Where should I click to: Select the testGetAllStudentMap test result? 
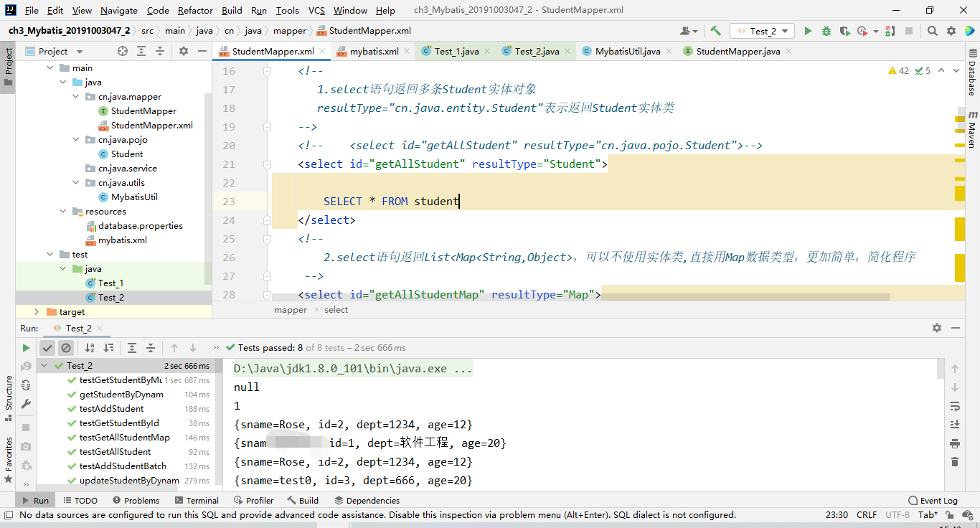(125, 438)
